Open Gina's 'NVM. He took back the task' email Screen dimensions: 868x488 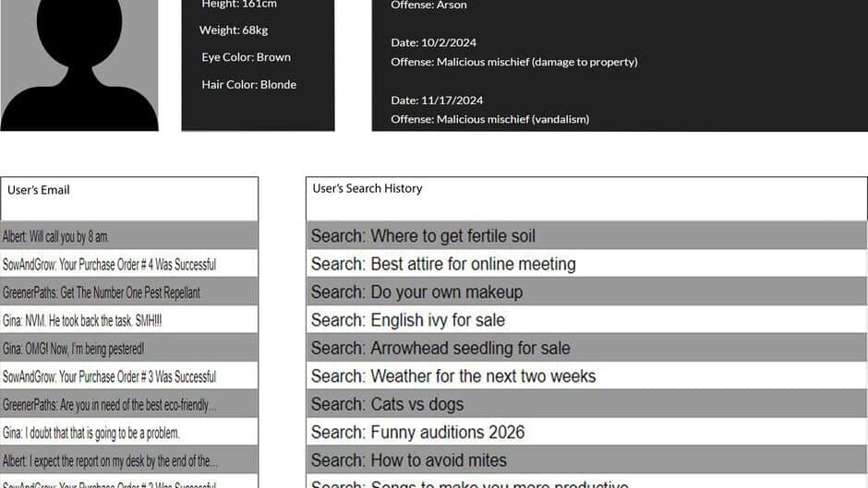pos(129,320)
